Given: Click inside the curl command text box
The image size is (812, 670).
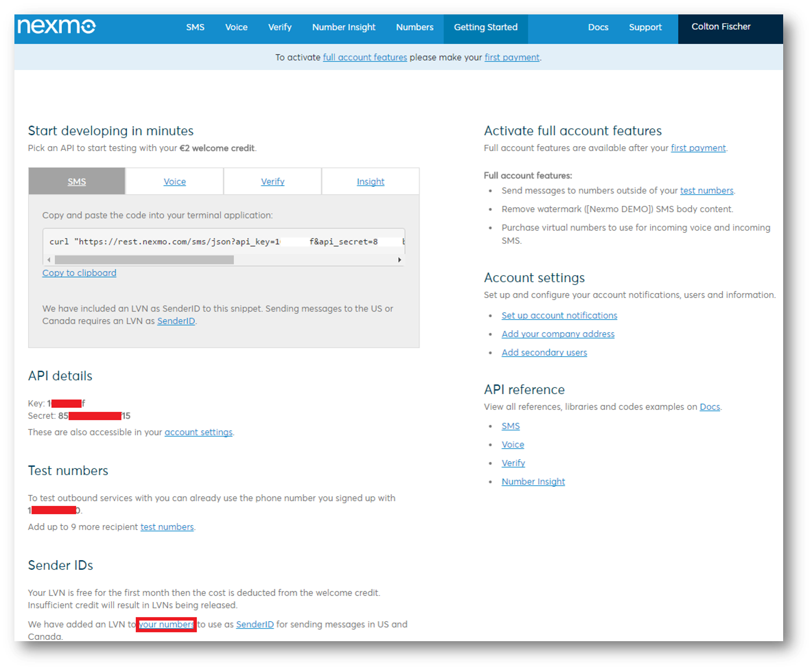Looking at the screenshot, I should (x=223, y=242).
